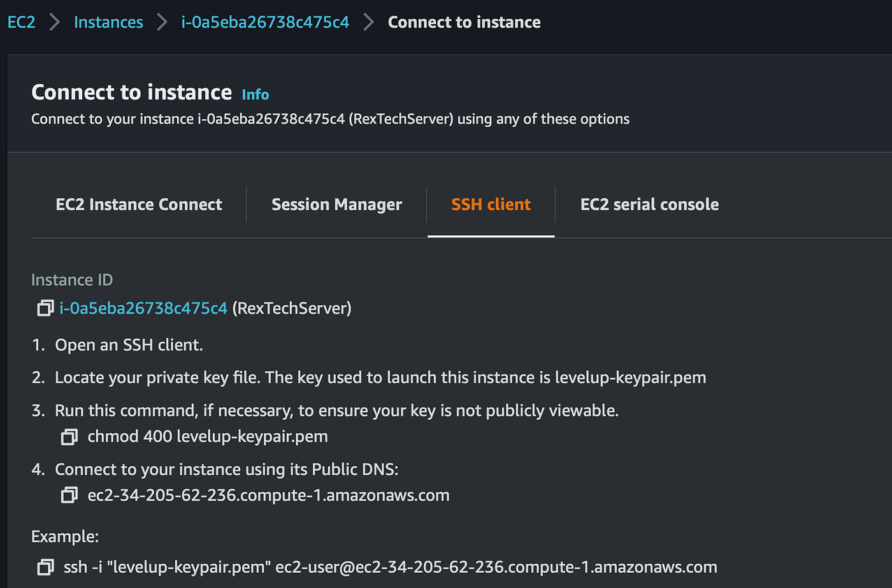The image size is (892, 588).
Task: Click the chevron before Connect to instance
Action: click(x=369, y=22)
